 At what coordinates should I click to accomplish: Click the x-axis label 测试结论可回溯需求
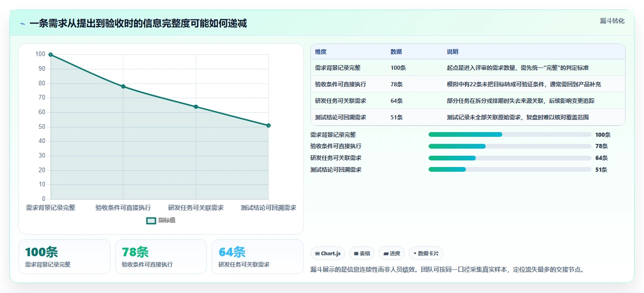point(268,208)
